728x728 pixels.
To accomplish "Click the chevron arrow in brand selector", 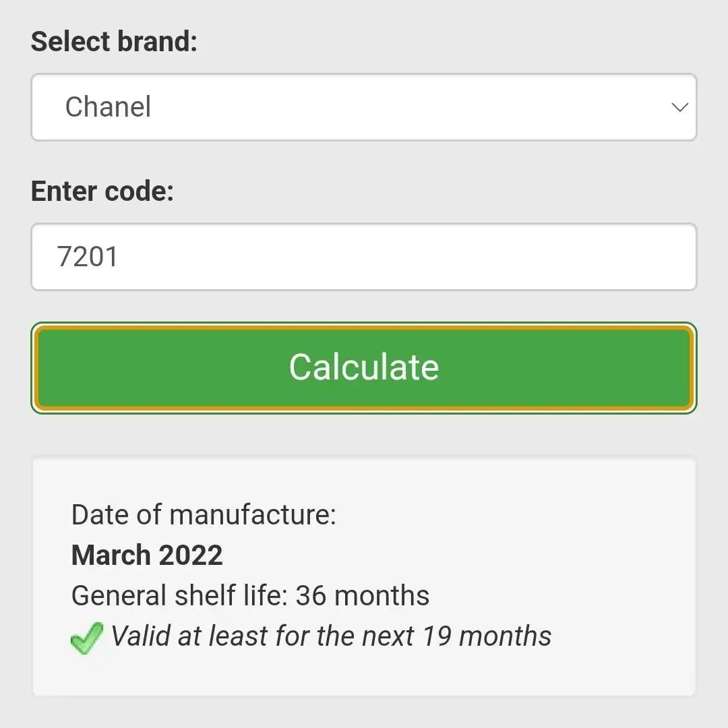I will click(x=679, y=108).
